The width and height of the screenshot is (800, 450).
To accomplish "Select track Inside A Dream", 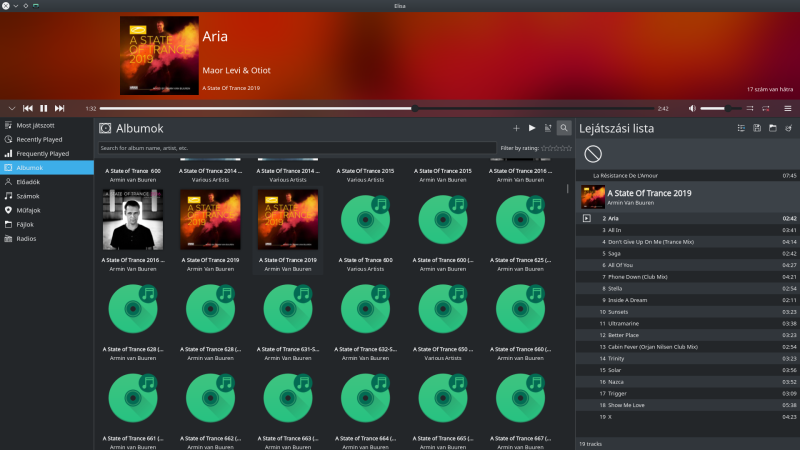I will click(x=687, y=300).
